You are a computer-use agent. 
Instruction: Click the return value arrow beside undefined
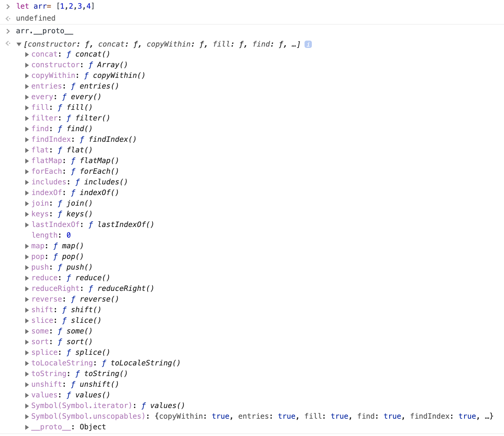[x=7, y=18]
